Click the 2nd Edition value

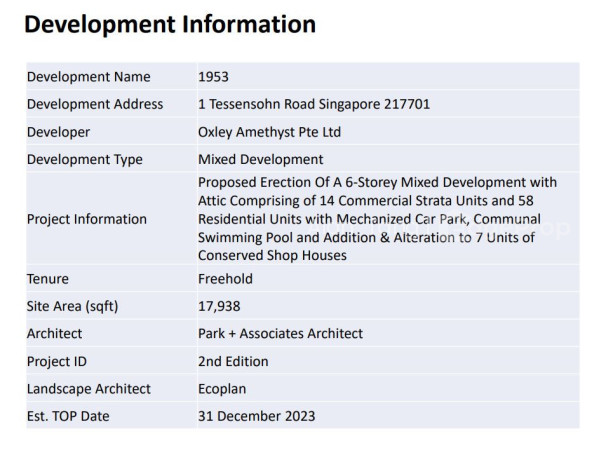(233, 361)
